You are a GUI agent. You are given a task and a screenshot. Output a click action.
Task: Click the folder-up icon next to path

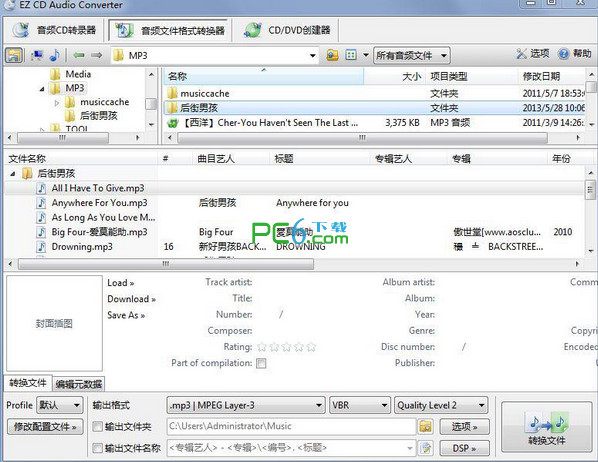point(332,56)
